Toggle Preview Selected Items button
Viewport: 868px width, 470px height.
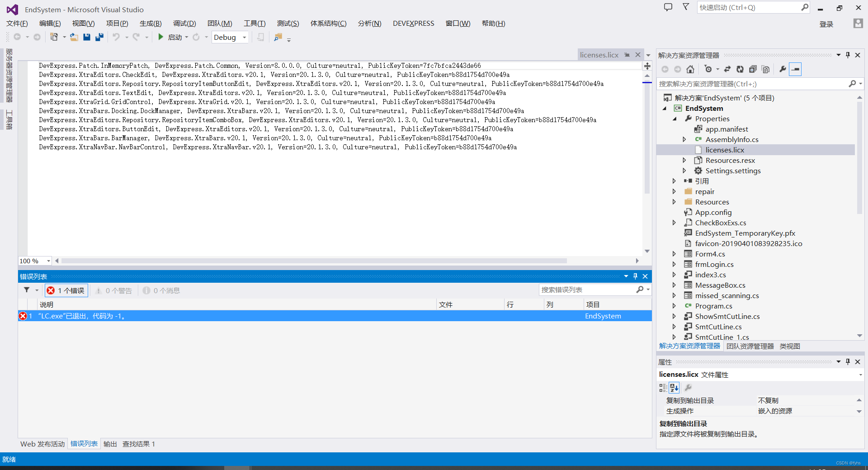(795, 69)
